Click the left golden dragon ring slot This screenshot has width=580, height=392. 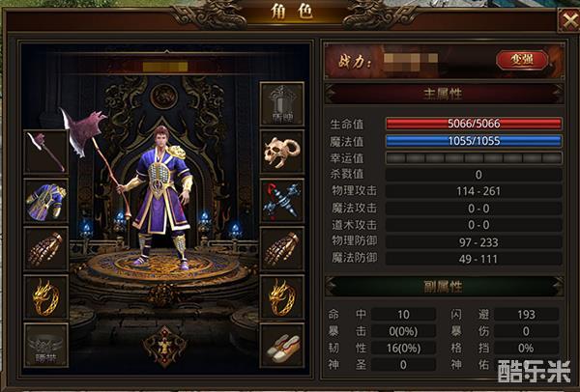click(45, 297)
